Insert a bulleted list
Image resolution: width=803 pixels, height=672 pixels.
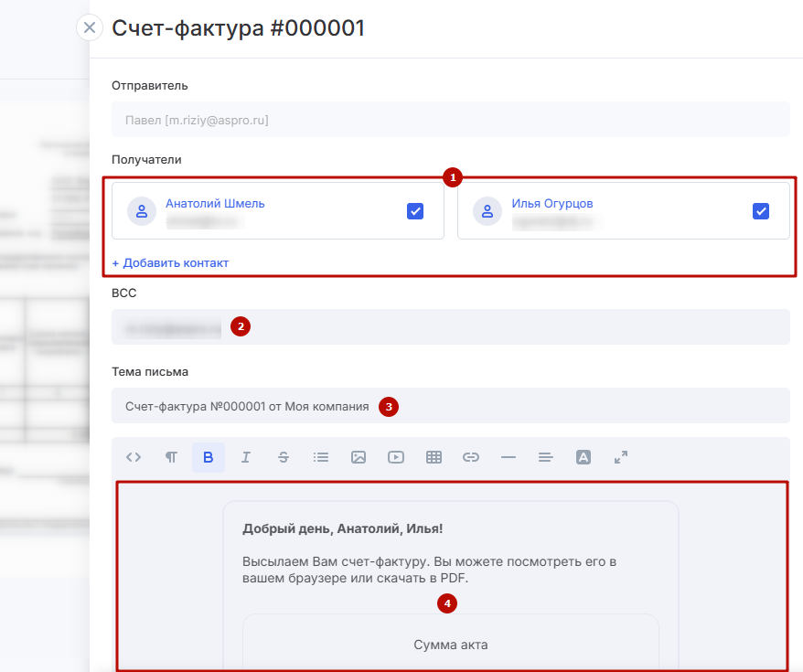(x=320, y=457)
